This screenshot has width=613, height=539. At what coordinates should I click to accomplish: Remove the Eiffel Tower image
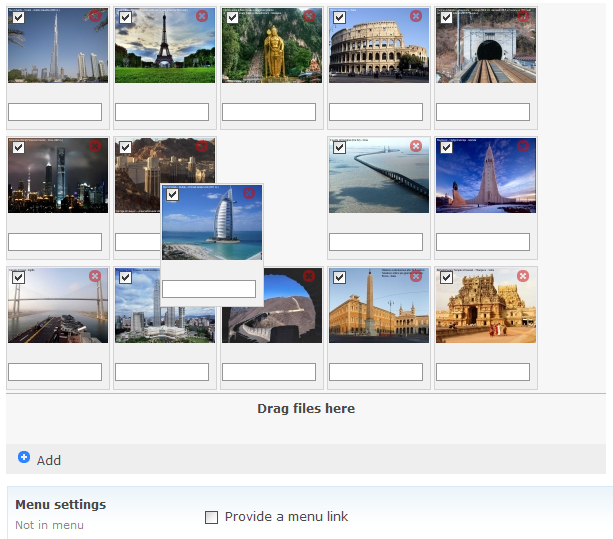coord(202,16)
